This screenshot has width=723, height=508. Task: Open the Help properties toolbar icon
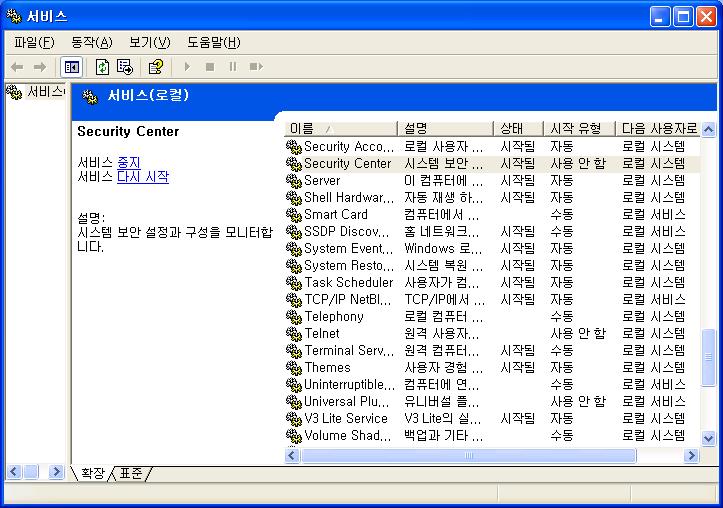(156, 67)
